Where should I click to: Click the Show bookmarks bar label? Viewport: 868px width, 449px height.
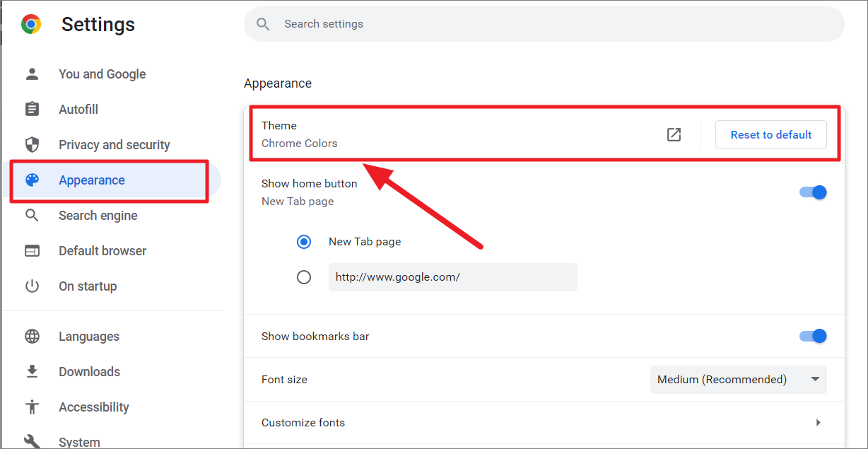[315, 337]
